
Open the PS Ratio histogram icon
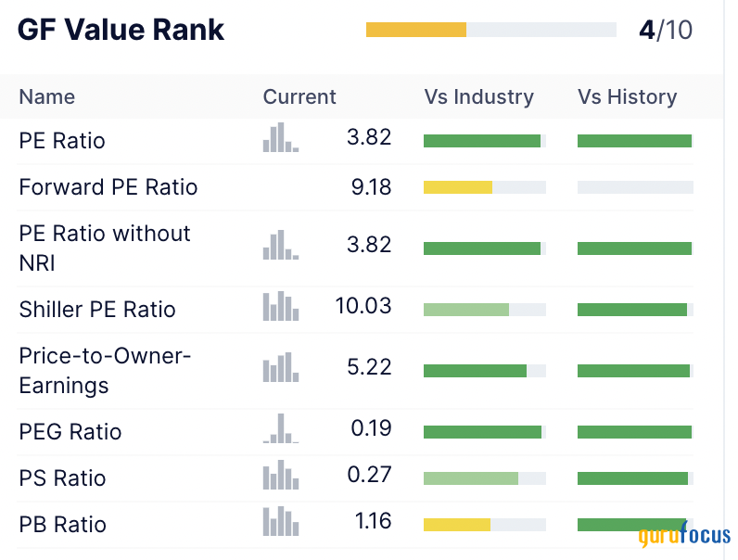(x=280, y=476)
